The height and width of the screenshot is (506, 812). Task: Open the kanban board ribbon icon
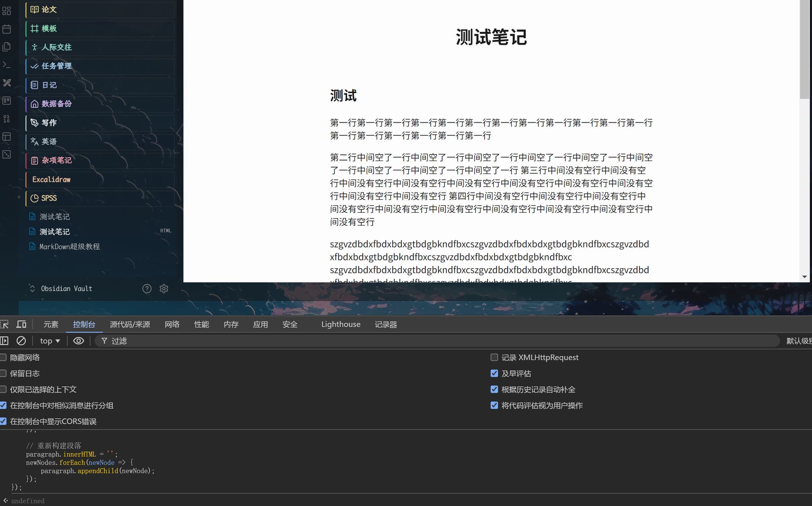pos(6,101)
